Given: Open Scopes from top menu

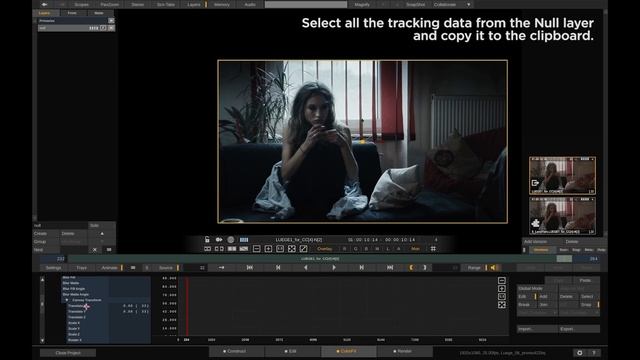Looking at the screenshot, I should 82,4.
